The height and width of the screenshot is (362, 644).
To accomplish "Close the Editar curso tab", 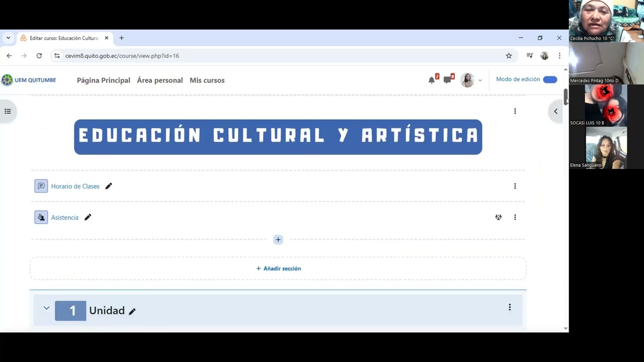I will 106,38.
